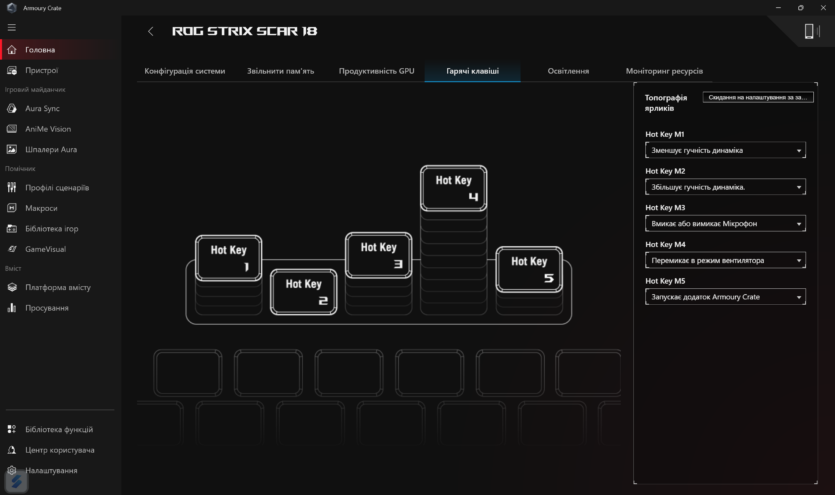
Task: Click the Бібліотека ігор sidebar label
Action: pyautogui.click(x=52, y=229)
